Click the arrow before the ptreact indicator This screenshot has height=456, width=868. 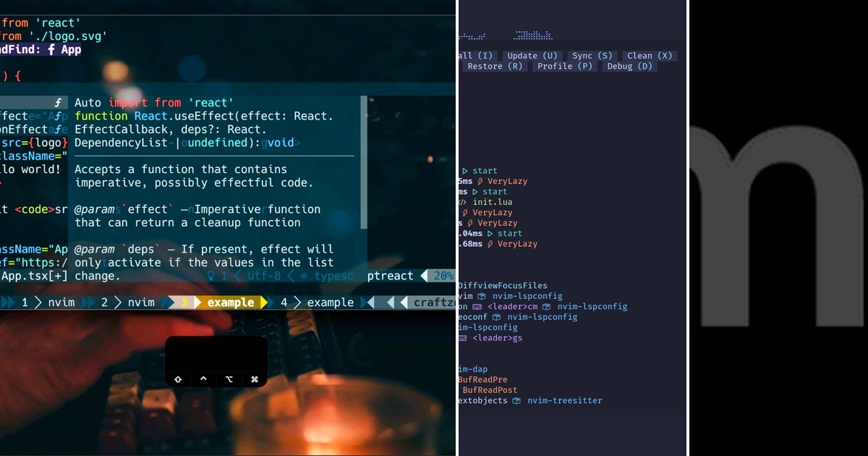423,276
